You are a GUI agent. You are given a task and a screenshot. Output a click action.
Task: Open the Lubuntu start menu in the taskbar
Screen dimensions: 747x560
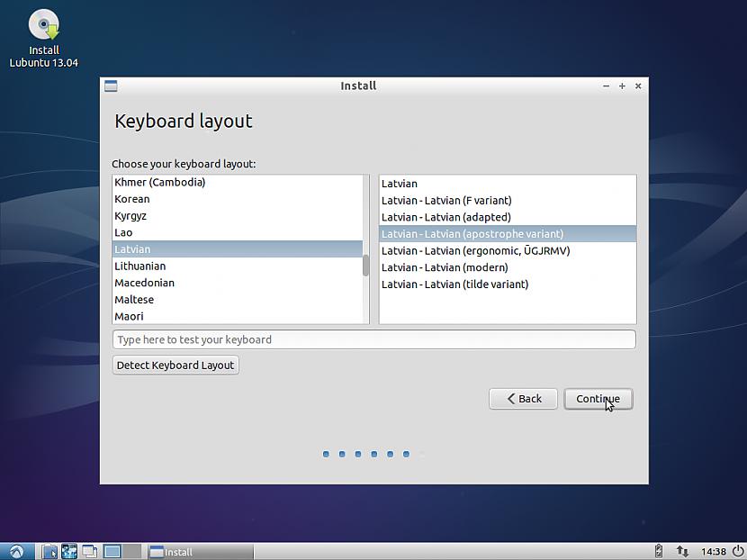pyautogui.click(x=17, y=551)
